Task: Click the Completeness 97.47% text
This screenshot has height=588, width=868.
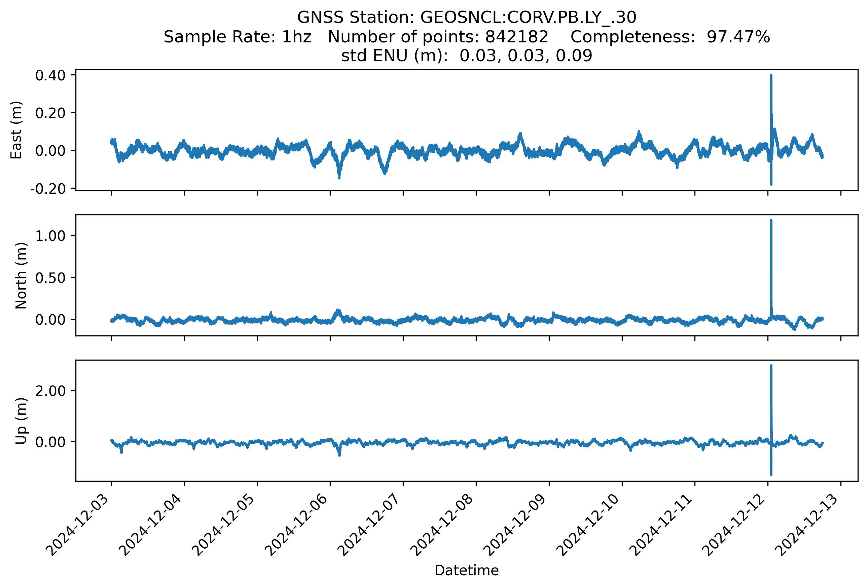Action: (x=670, y=37)
